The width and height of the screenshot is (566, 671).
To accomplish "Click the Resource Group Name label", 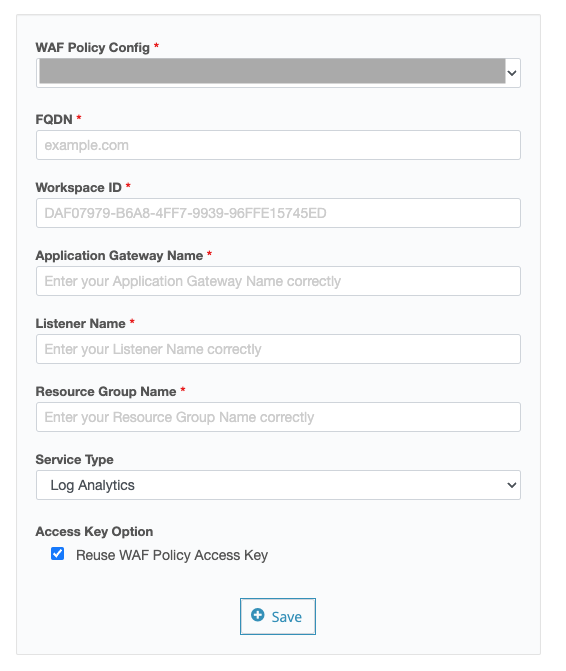I will coord(106,392).
